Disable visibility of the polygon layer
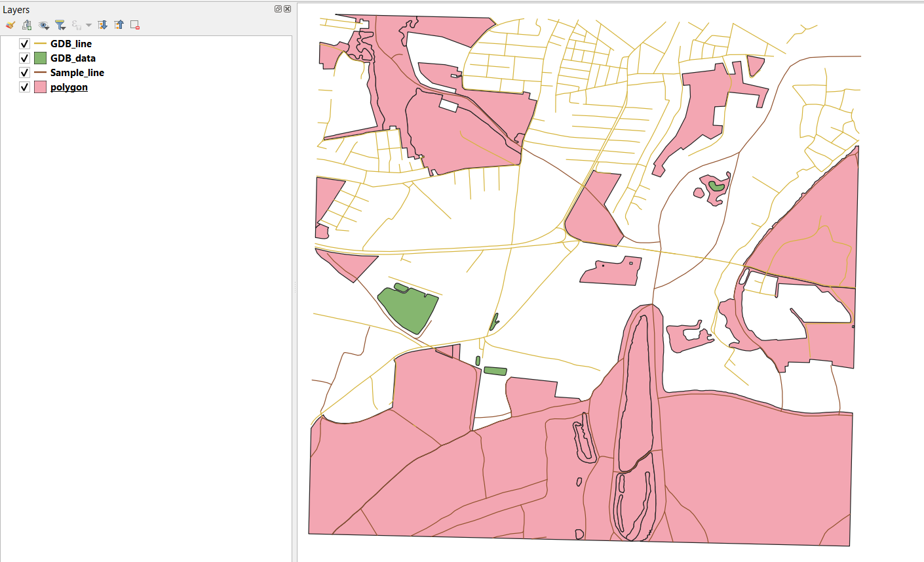This screenshot has width=924, height=562. point(24,87)
